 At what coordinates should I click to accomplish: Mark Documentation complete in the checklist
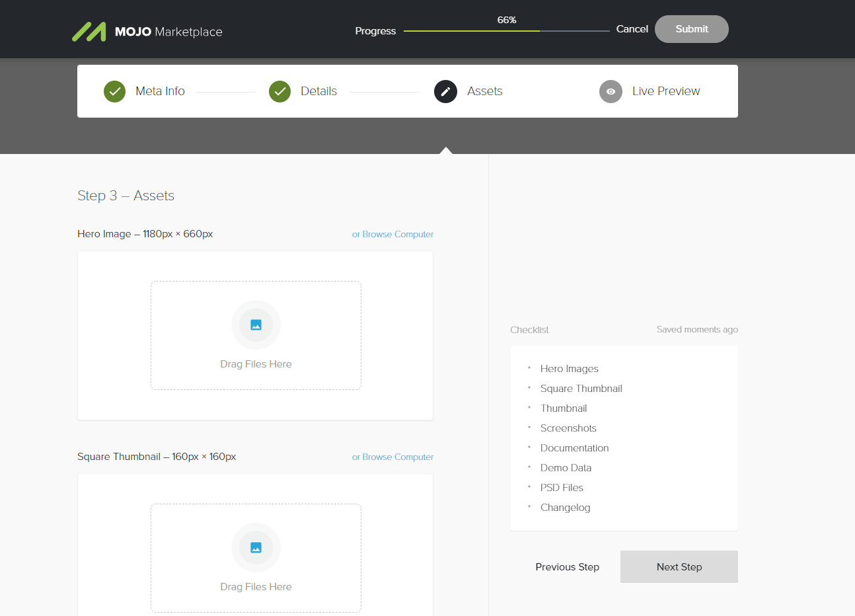point(574,447)
